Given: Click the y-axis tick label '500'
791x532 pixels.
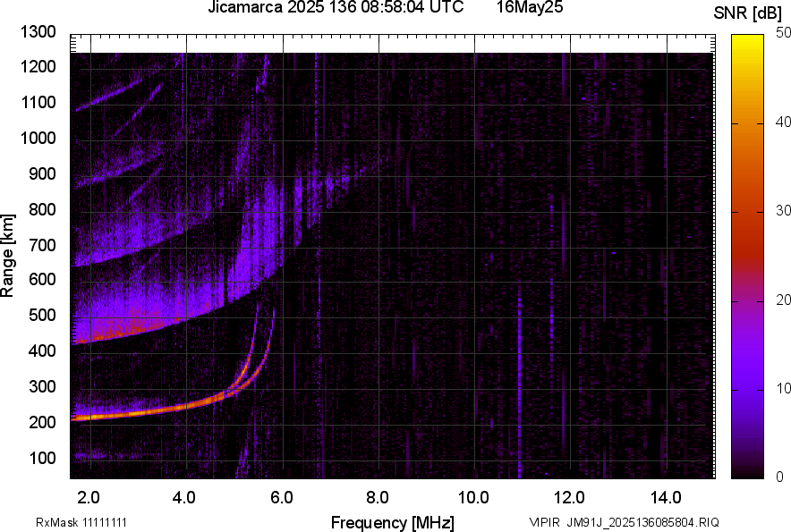Looking at the screenshot, I should point(42,315).
